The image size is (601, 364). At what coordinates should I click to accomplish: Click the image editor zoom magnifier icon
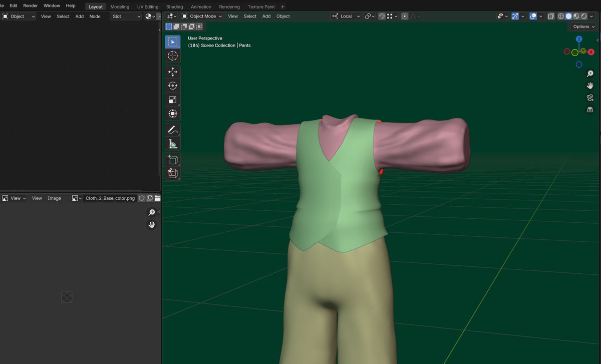click(x=152, y=213)
